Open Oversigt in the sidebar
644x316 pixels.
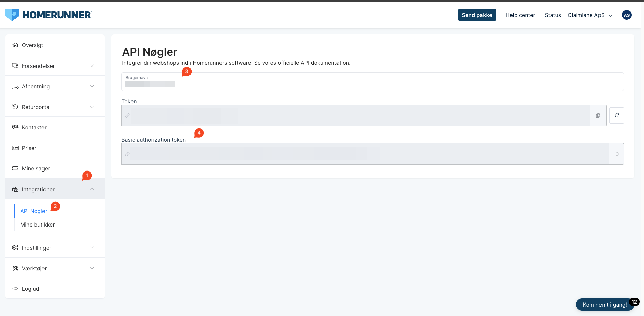[55, 45]
